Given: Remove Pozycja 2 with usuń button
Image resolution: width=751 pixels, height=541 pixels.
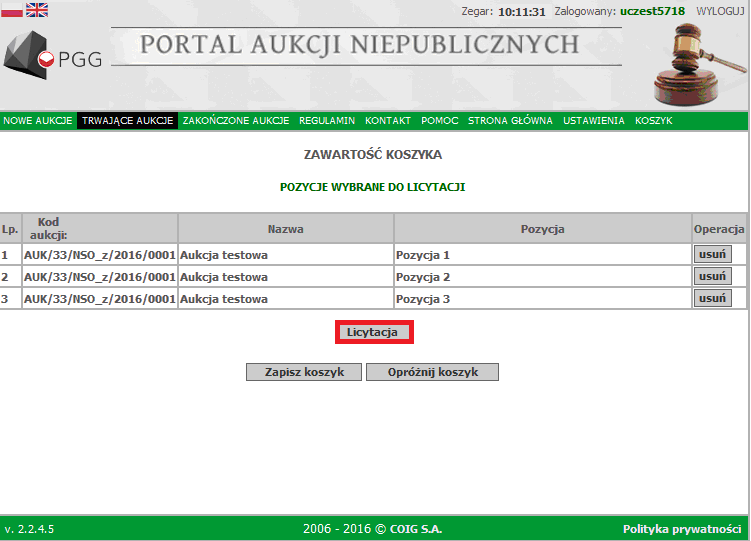Looking at the screenshot, I should [x=713, y=276].
